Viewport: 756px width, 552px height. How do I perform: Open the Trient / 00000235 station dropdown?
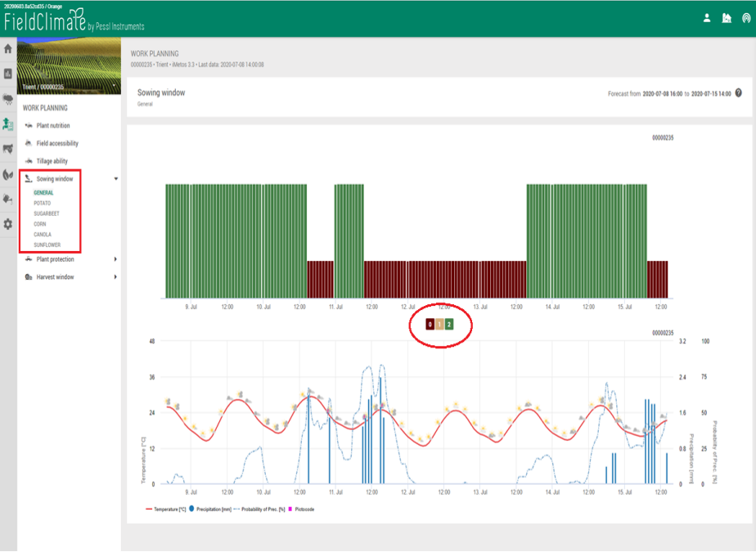69,87
